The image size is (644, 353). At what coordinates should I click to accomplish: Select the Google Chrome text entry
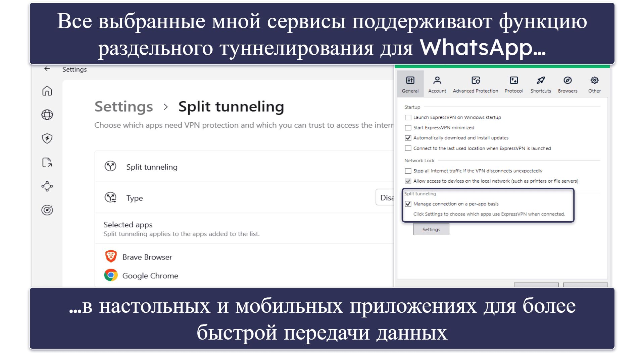[150, 276]
